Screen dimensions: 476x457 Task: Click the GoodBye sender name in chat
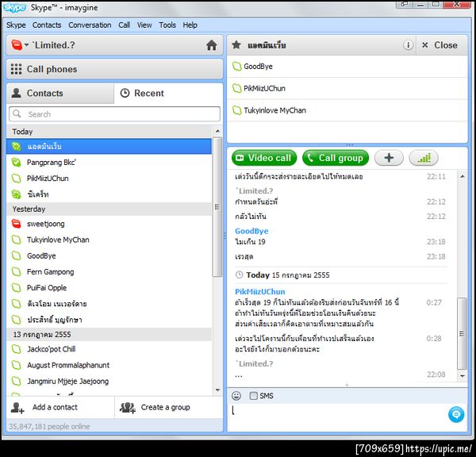point(251,232)
